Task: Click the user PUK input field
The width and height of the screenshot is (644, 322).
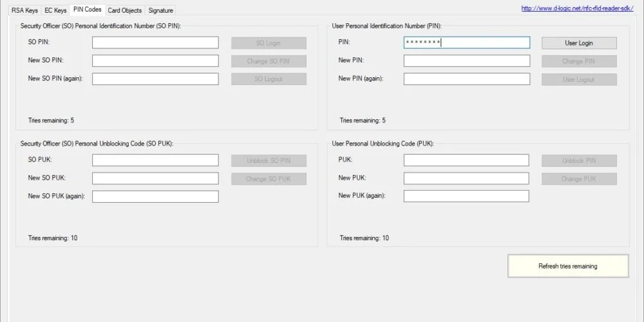Action: [x=466, y=160]
